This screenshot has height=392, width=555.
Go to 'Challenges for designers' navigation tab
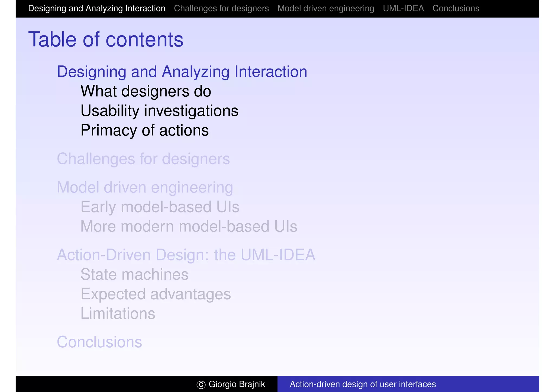point(221,8)
